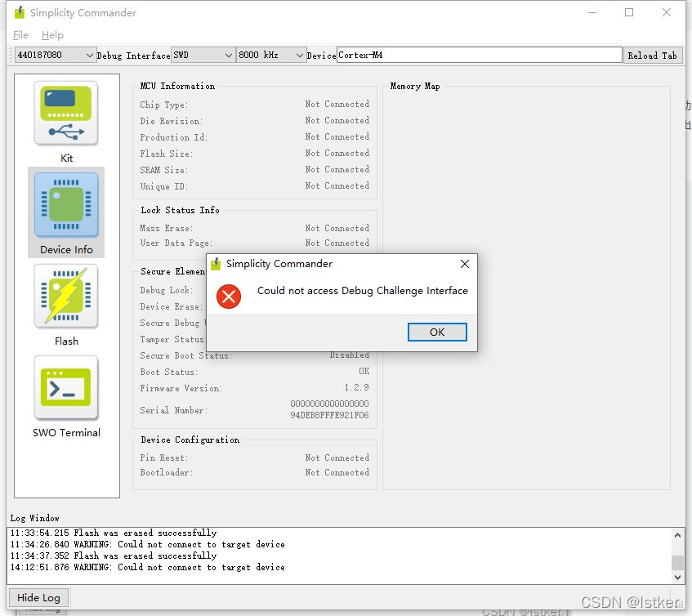Click the Simplicity Commander title bar icon
This screenshot has width=692, height=616.
20,13
